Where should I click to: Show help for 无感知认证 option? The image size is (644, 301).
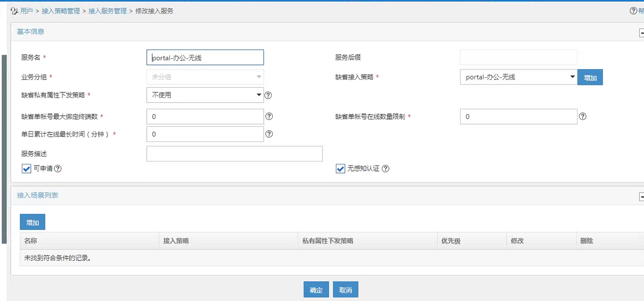pos(385,169)
